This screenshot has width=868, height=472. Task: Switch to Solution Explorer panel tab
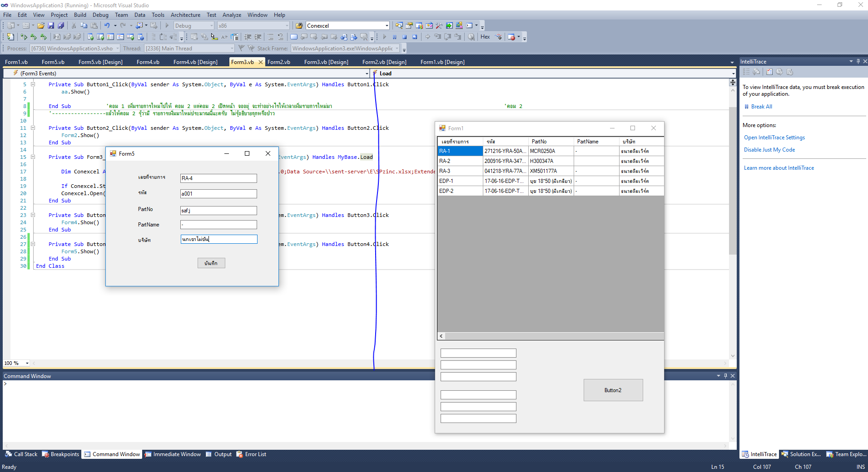801,454
